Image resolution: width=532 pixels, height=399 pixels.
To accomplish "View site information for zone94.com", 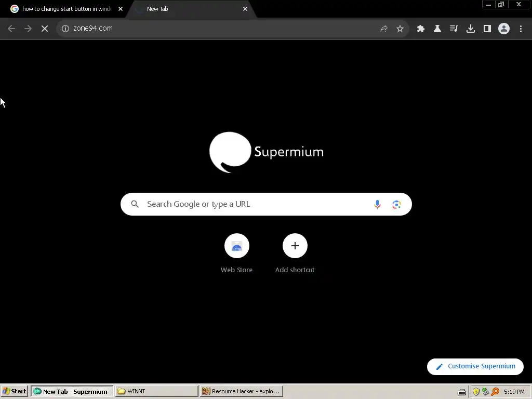I will [x=65, y=29].
